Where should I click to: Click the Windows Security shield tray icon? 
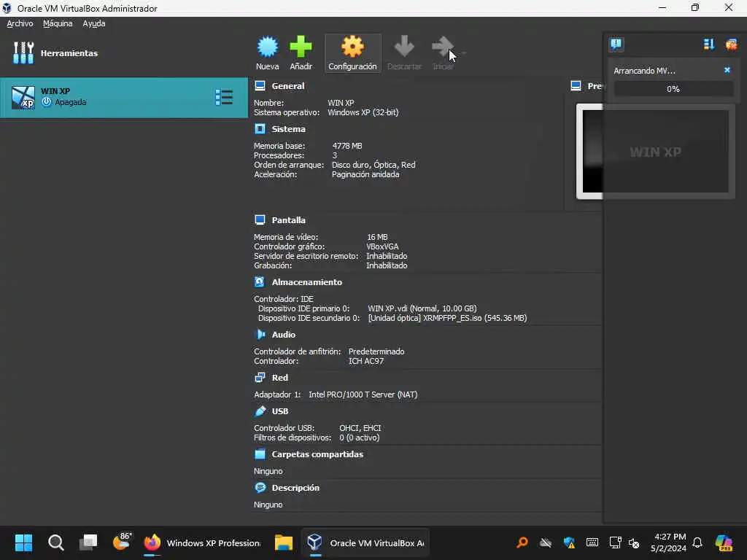point(569,542)
